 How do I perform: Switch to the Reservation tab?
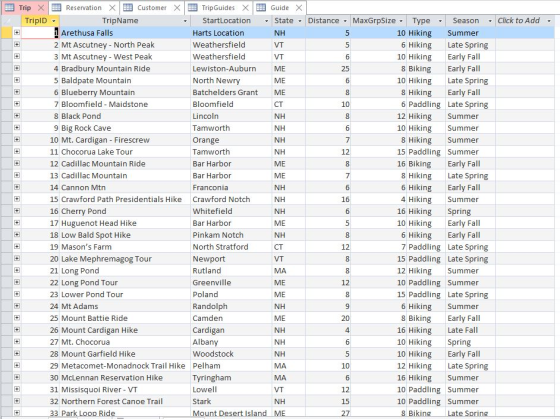84,8
